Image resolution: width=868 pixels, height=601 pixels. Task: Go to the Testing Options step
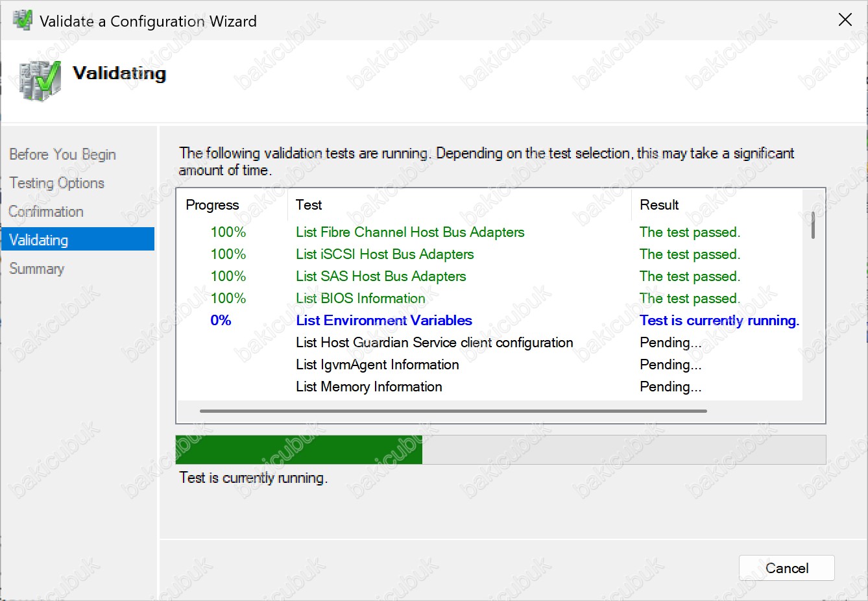pyautogui.click(x=57, y=183)
